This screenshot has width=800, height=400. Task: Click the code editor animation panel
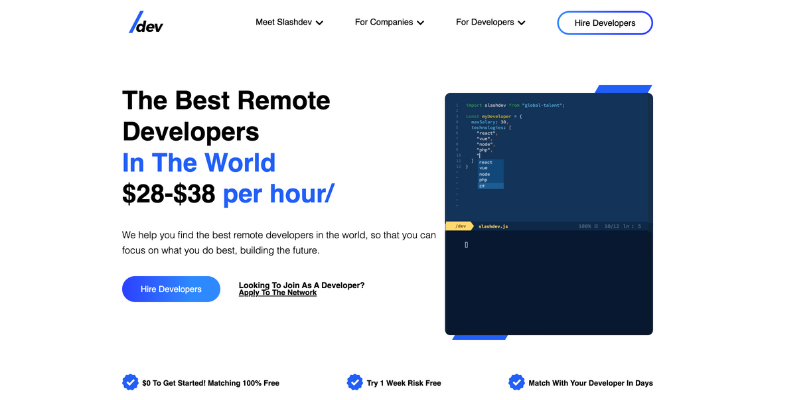[x=548, y=214]
